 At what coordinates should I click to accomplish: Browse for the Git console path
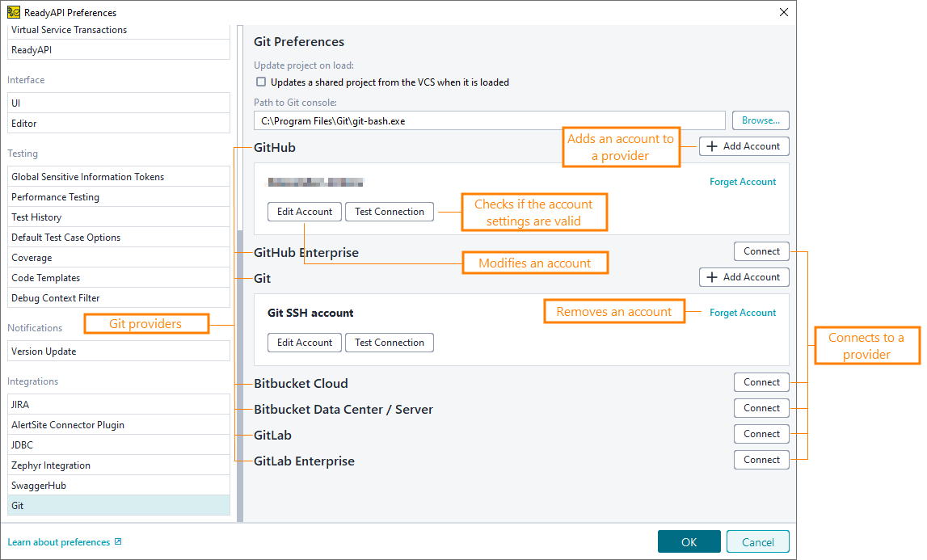[760, 120]
